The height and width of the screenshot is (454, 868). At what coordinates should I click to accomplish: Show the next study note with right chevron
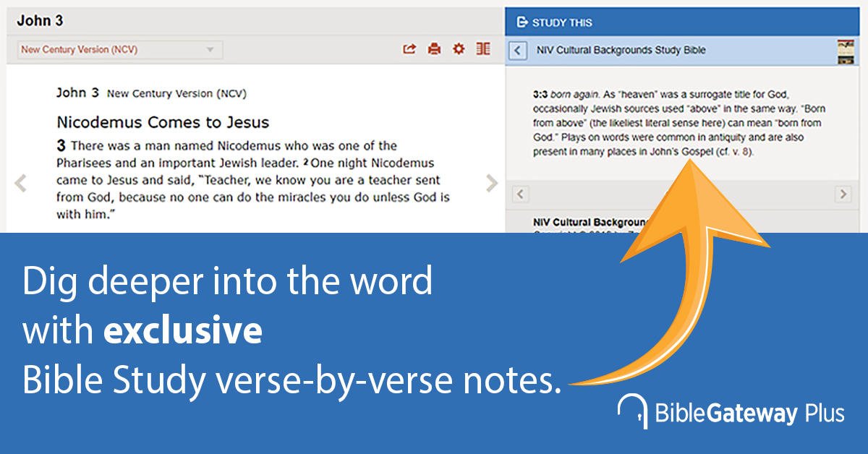tap(843, 194)
